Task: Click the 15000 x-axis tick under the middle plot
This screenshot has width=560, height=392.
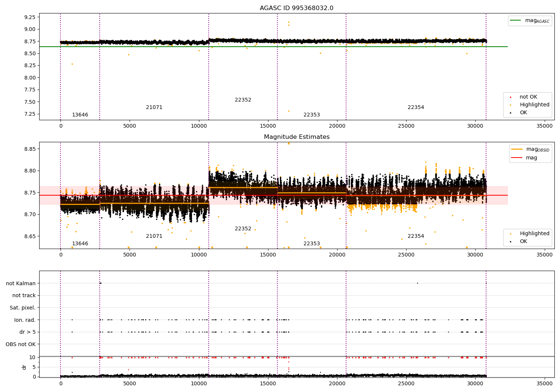Action: click(268, 255)
